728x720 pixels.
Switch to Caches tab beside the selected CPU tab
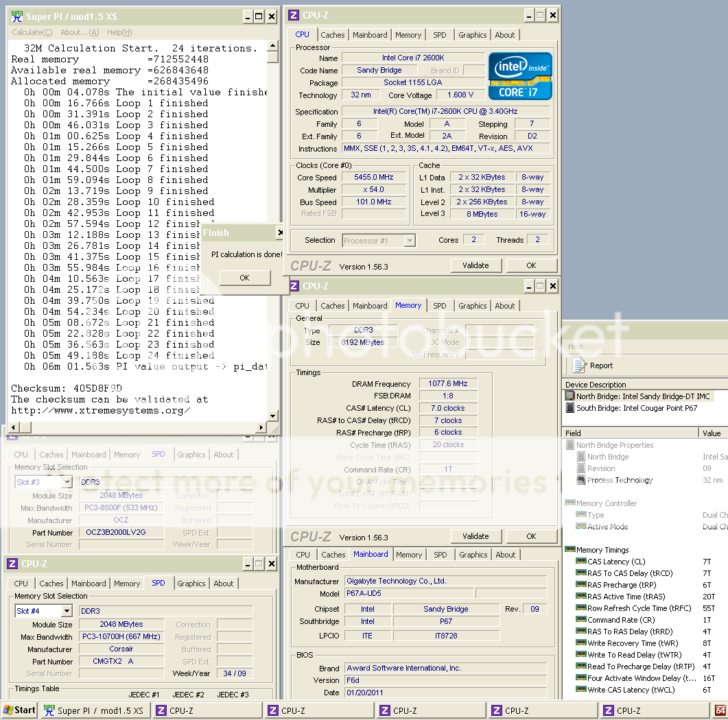(333, 35)
